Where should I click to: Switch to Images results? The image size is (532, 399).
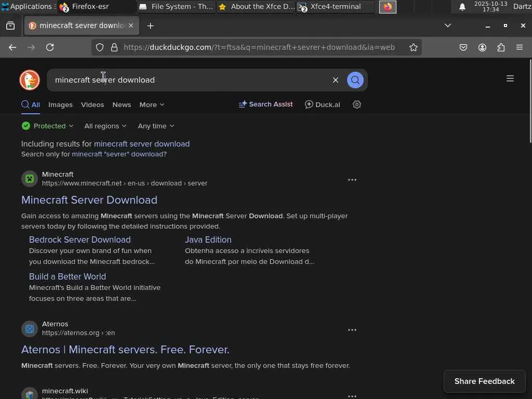pyautogui.click(x=60, y=105)
